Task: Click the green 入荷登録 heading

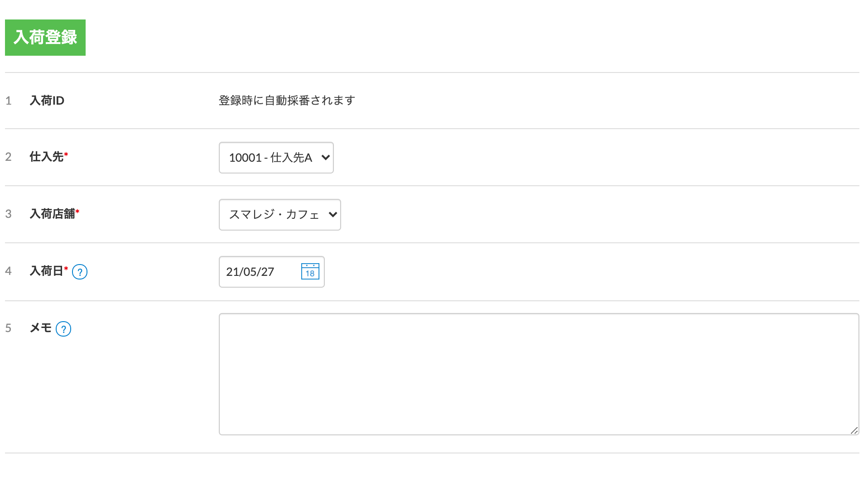Action: 45,38
